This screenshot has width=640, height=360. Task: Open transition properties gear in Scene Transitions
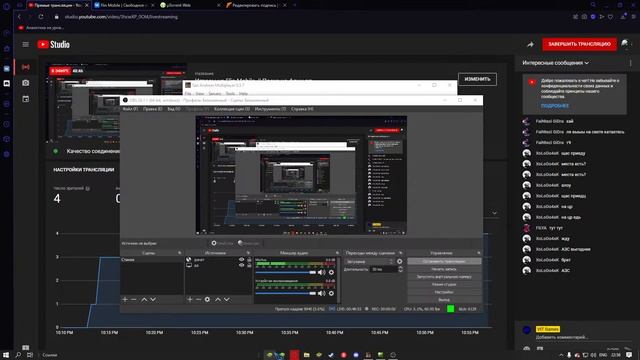click(400, 262)
